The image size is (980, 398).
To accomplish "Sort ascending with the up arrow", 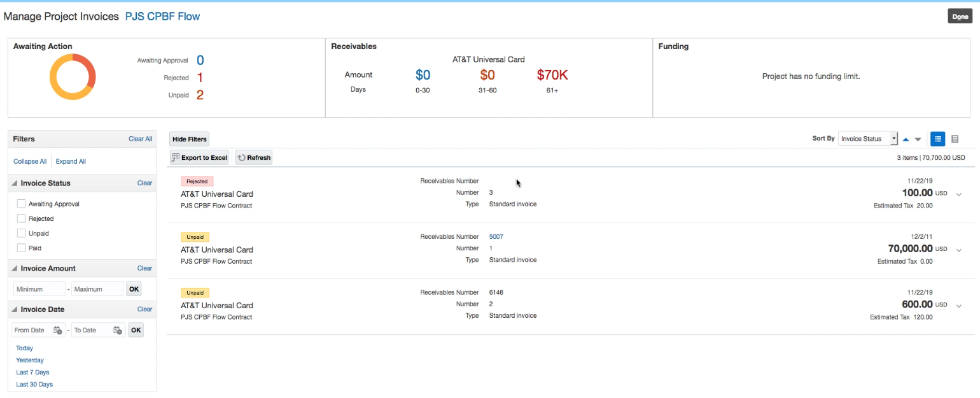I will 906,139.
